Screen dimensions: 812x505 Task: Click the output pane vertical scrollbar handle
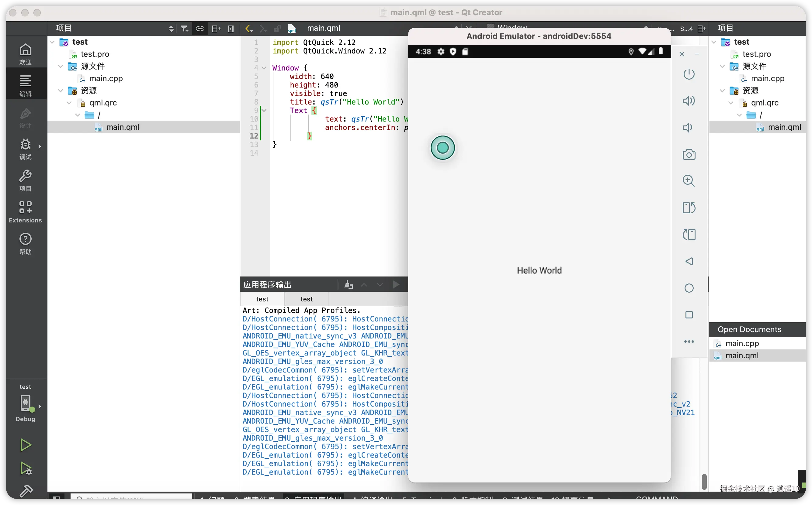coord(704,481)
